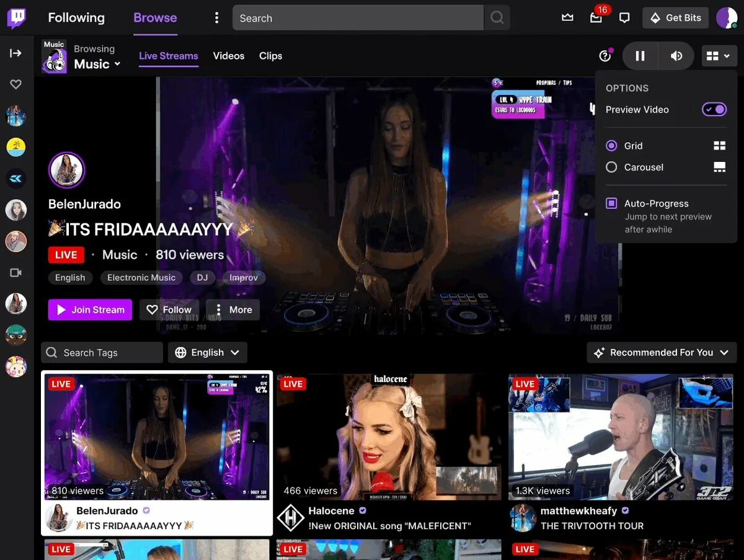Click BelenJurado's small card avatar
Viewport: 744px width, 560px height.
(x=58, y=518)
